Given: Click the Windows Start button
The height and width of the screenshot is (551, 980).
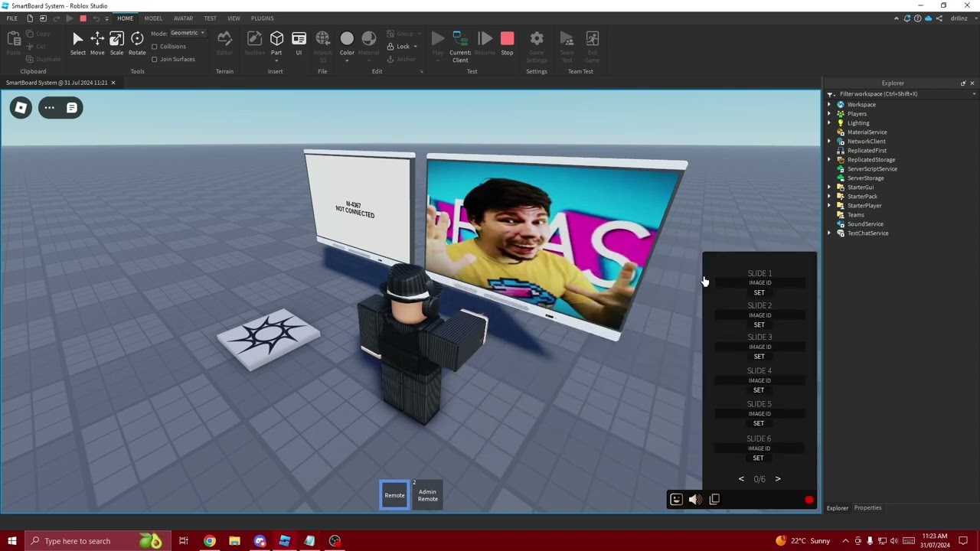Looking at the screenshot, I should click(x=11, y=541).
